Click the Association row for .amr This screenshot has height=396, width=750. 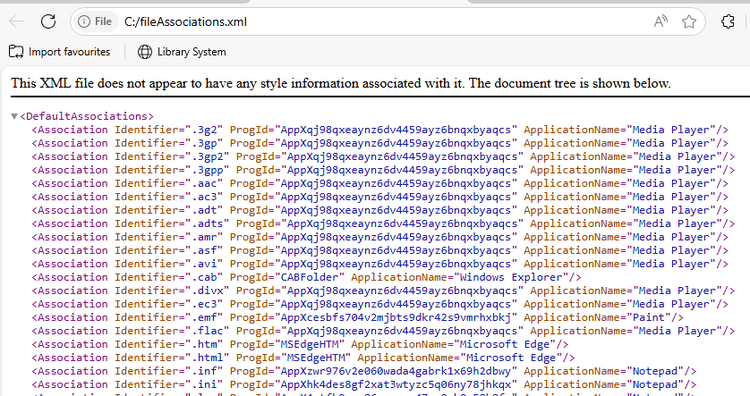380,237
